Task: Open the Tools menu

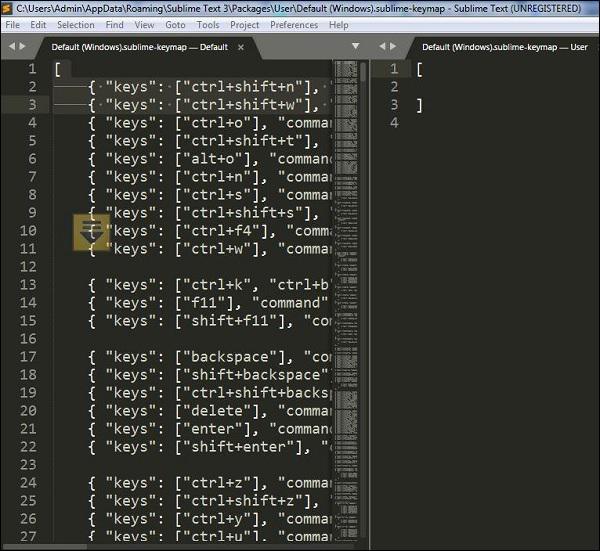Action: 208,25
